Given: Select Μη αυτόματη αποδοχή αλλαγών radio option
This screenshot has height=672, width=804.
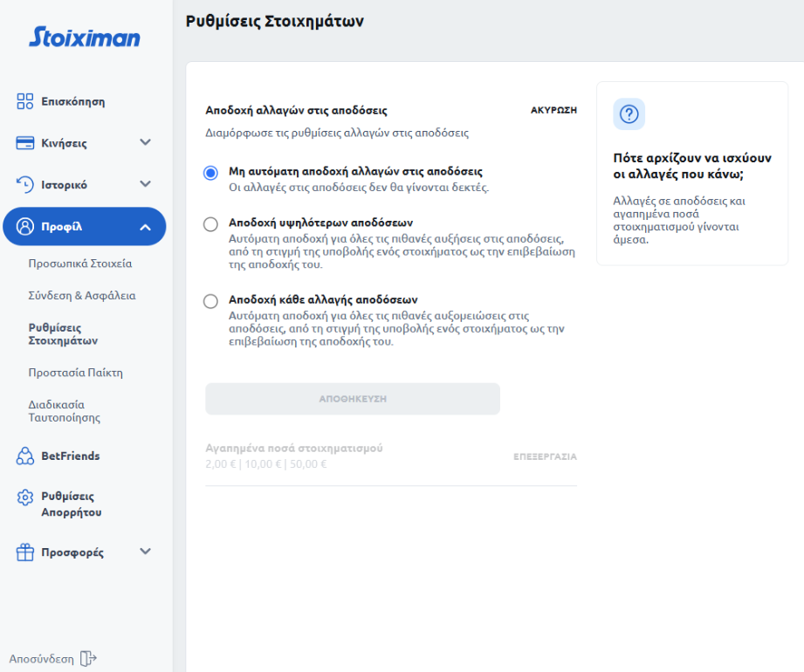Looking at the screenshot, I should coord(210,173).
